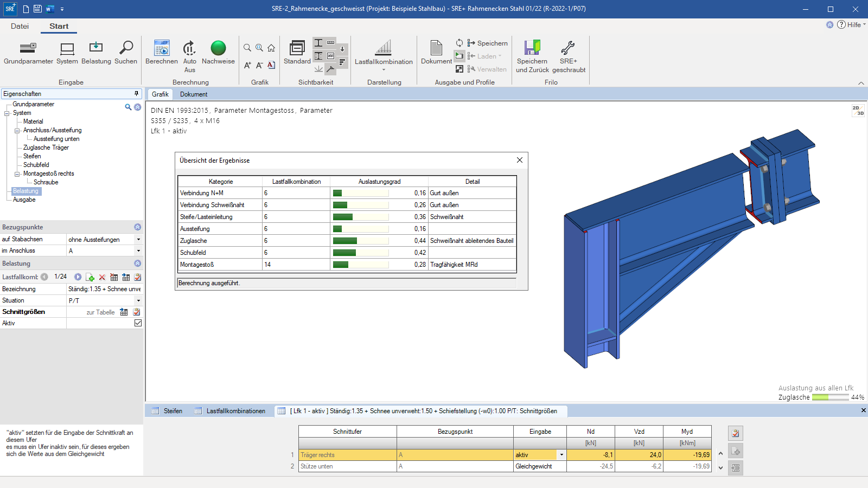This screenshot has height=488, width=868.
Task: Collapse the Belastung properties section
Action: click(137, 264)
